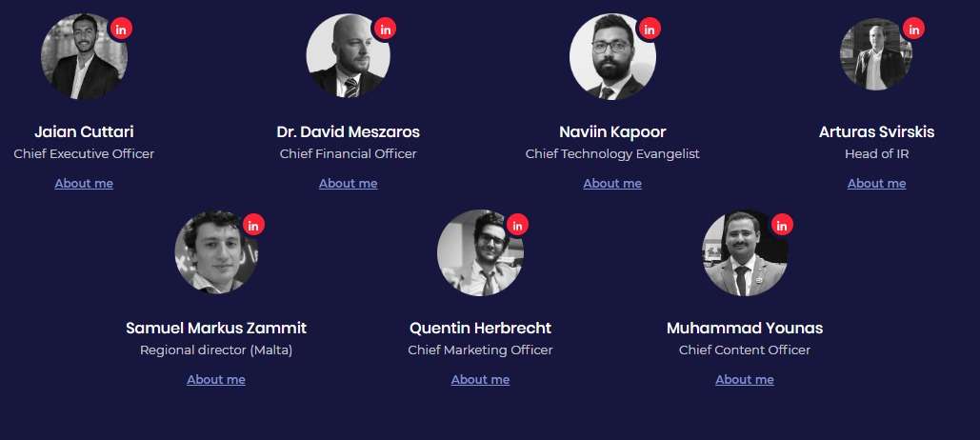Viewport: 980px width, 440px height.
Task: Click Jaian Cuttari's profile photo
Action: click(84, 56)
